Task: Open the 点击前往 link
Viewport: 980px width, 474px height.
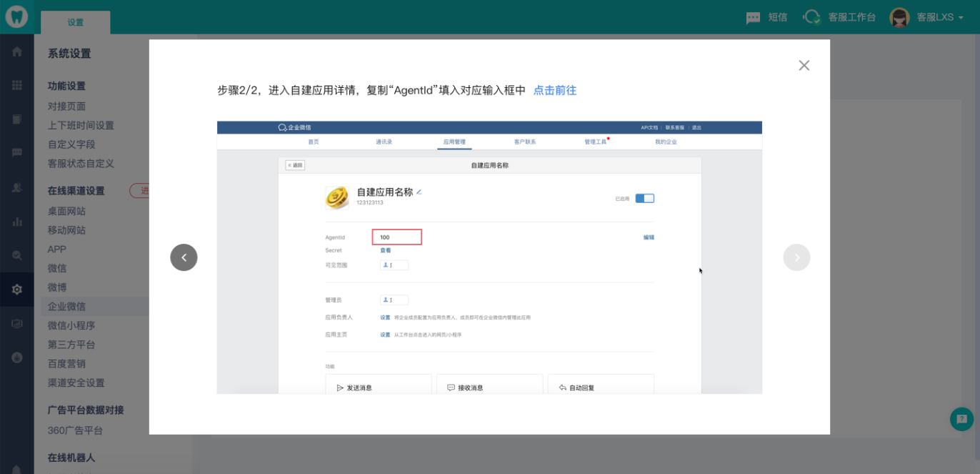Action: [555, 91]
